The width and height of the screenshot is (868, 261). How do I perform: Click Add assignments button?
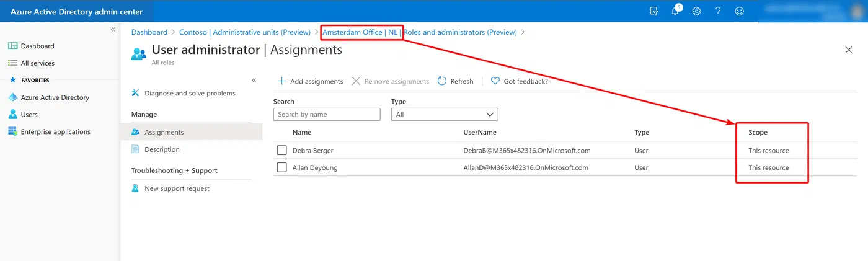pos(310,81)
